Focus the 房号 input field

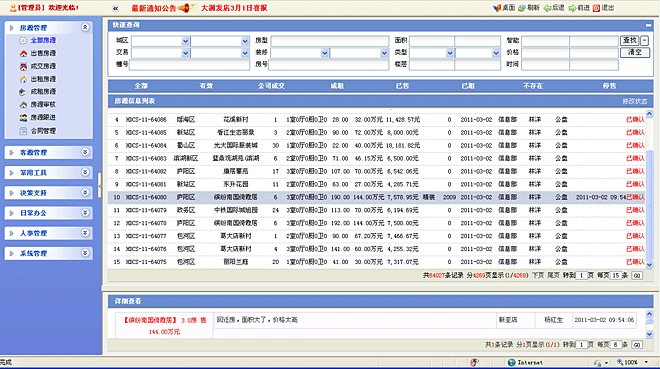[x=329, y=65]
